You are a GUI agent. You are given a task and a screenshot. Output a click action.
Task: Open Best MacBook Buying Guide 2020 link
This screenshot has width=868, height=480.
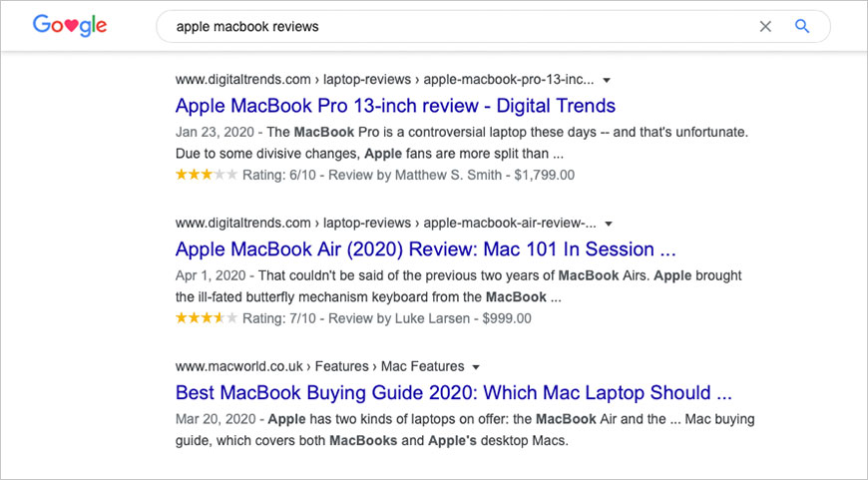tap(454, 392)
